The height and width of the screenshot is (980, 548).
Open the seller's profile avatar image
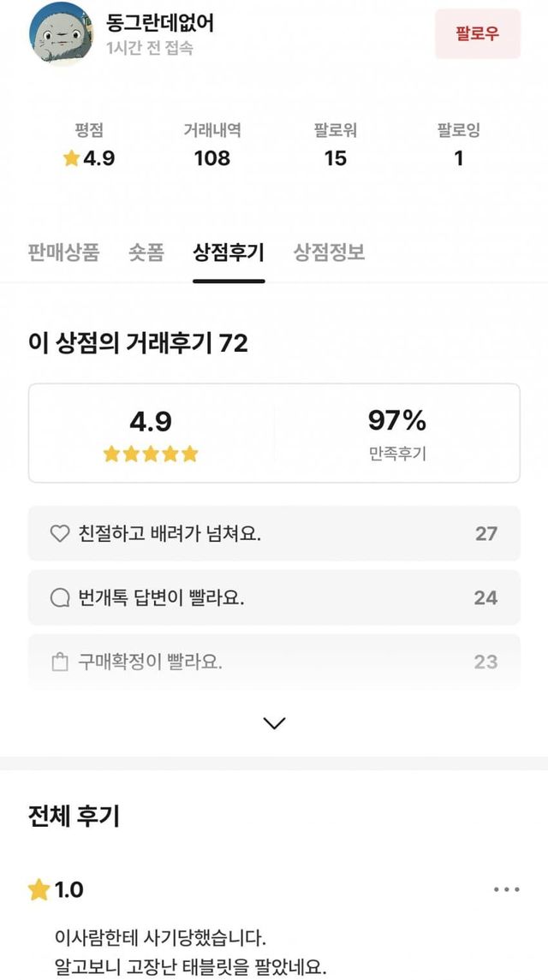[x=61, y=33]
